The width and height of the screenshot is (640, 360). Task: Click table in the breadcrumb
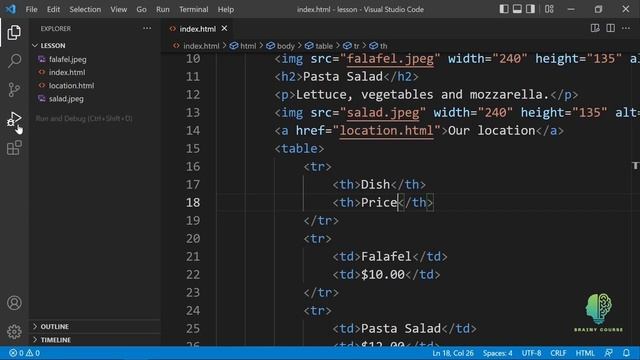324,46
